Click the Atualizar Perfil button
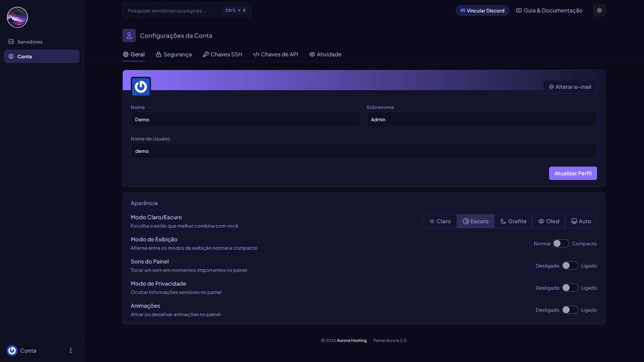 (573, 173)
